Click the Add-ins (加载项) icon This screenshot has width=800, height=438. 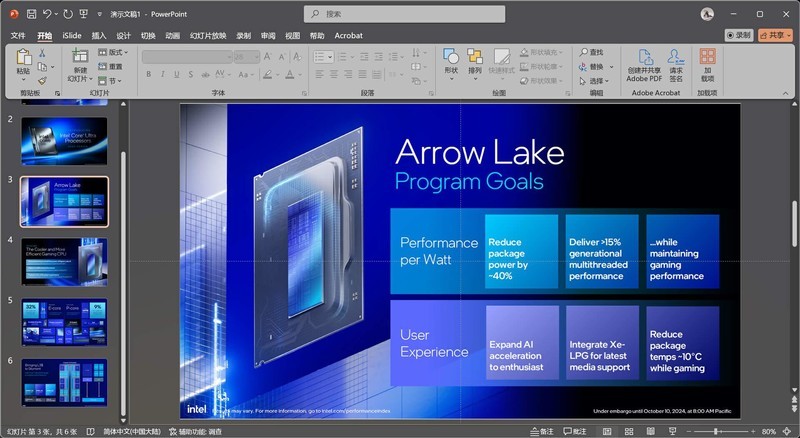click(x=708, y=56)
